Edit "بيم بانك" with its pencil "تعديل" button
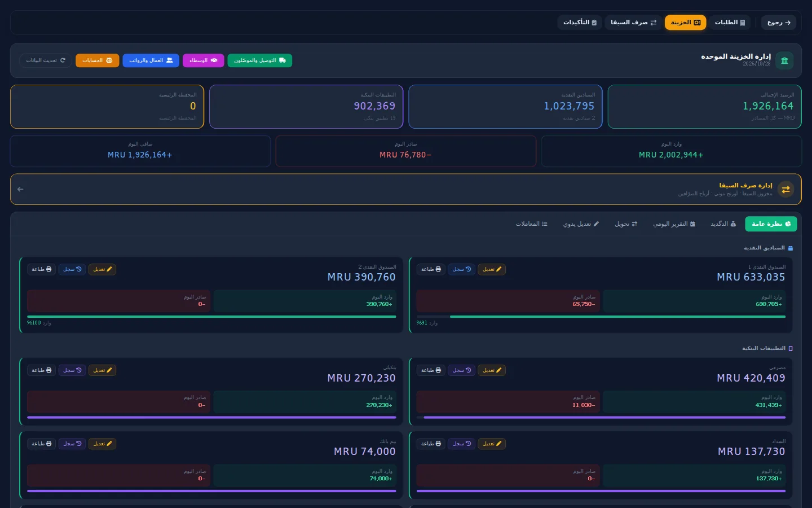Viewport: 812px width, 508px height. coord(102,444)
